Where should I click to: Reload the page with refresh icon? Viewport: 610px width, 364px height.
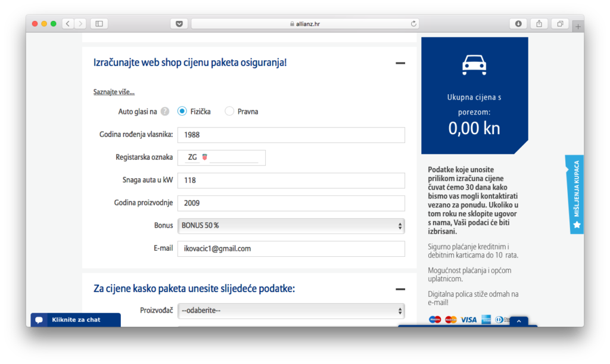click(413, 24)
